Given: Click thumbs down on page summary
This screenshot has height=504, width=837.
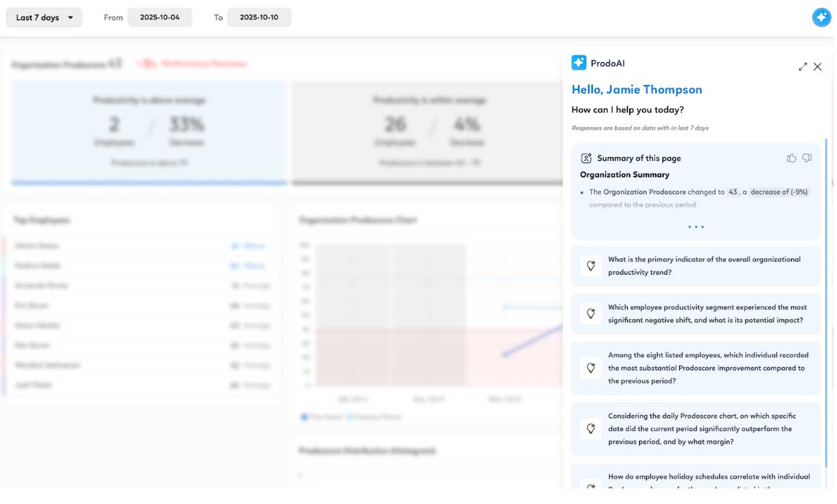Looking at the screenshot, I should pyautogui.click(x=807, y=158).
